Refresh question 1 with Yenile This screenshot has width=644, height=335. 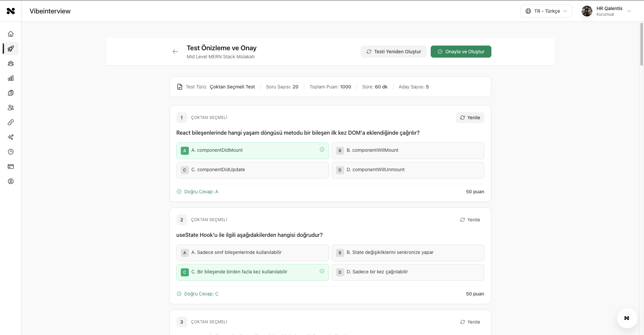click(x=470, y=118)
